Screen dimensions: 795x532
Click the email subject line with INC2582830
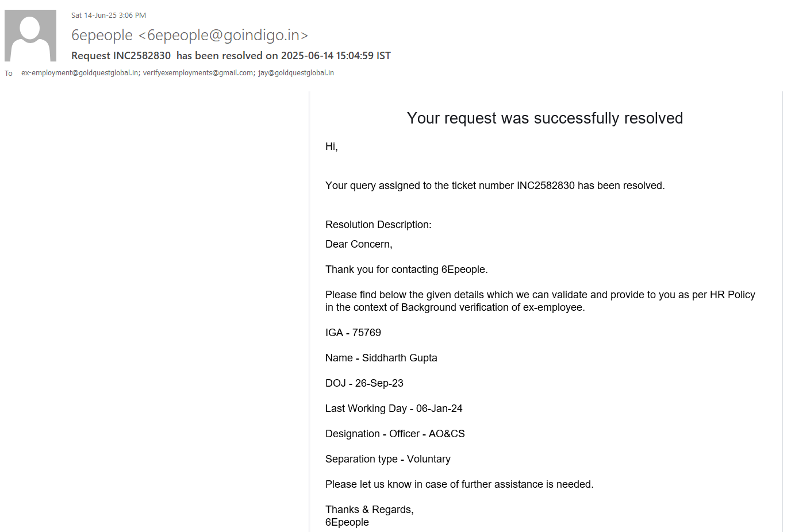point(231,56)
